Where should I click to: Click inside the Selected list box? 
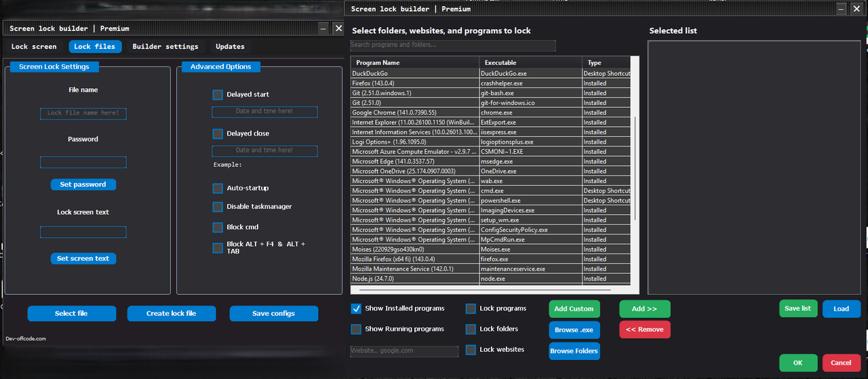(x=754, y=167)
